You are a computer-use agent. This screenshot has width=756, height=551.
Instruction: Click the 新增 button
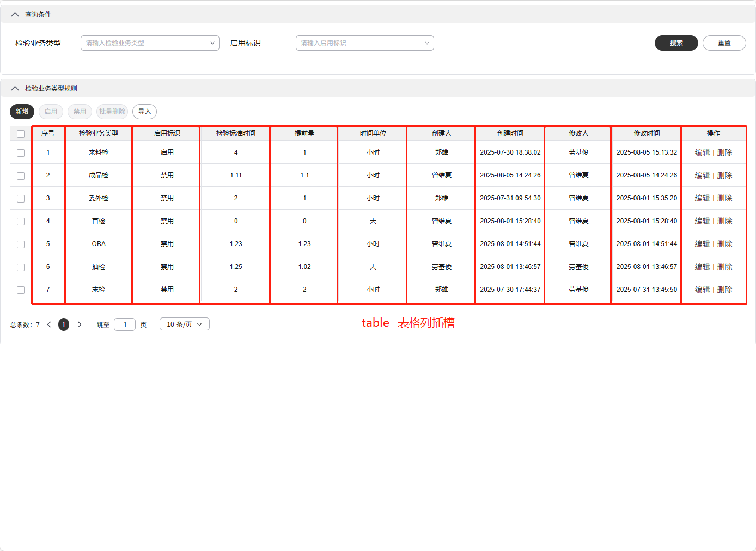22,112
